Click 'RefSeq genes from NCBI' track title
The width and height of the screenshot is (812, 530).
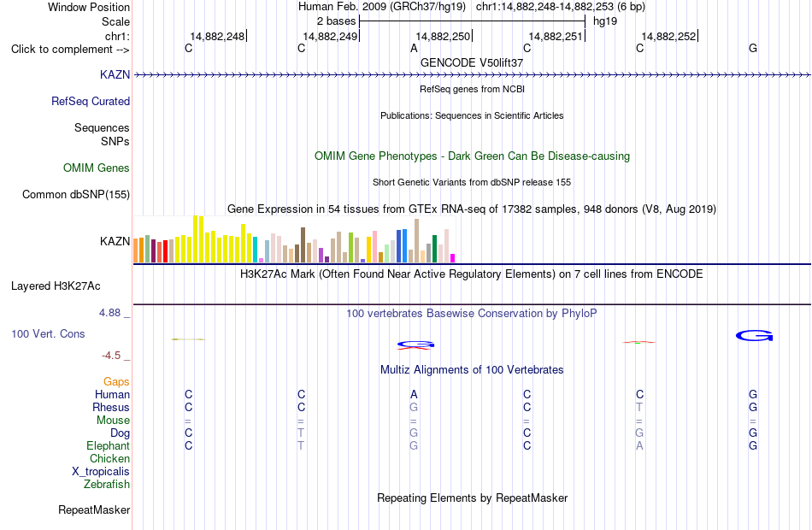pos(472,89)
